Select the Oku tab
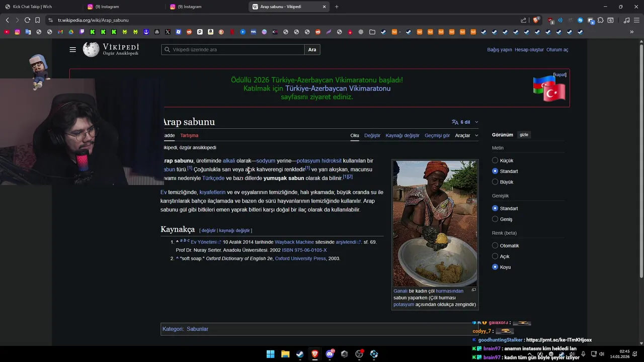The image size is (644, 362). coord(355,135)
